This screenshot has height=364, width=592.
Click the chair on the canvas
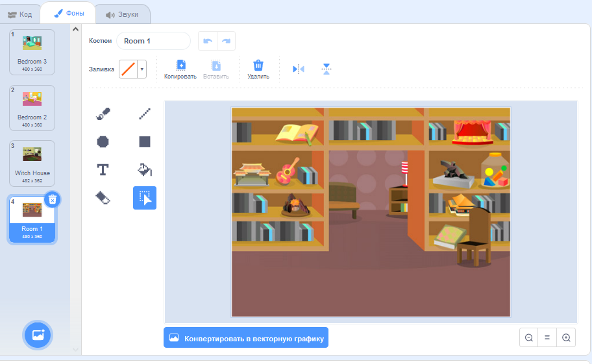click(475, 237)
